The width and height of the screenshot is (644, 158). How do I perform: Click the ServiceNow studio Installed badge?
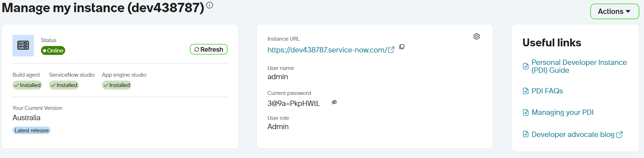click(64, 85)
